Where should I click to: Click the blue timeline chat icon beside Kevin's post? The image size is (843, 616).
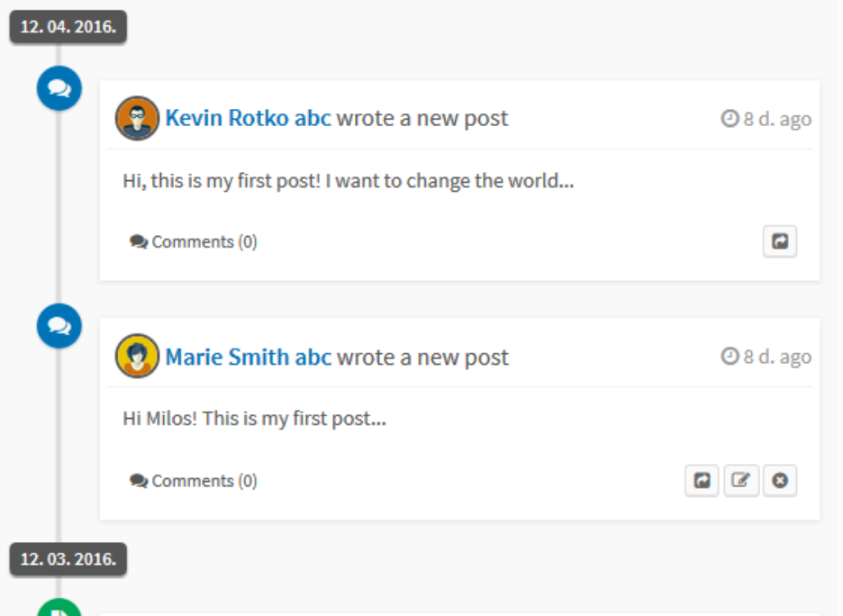(59, 88)
